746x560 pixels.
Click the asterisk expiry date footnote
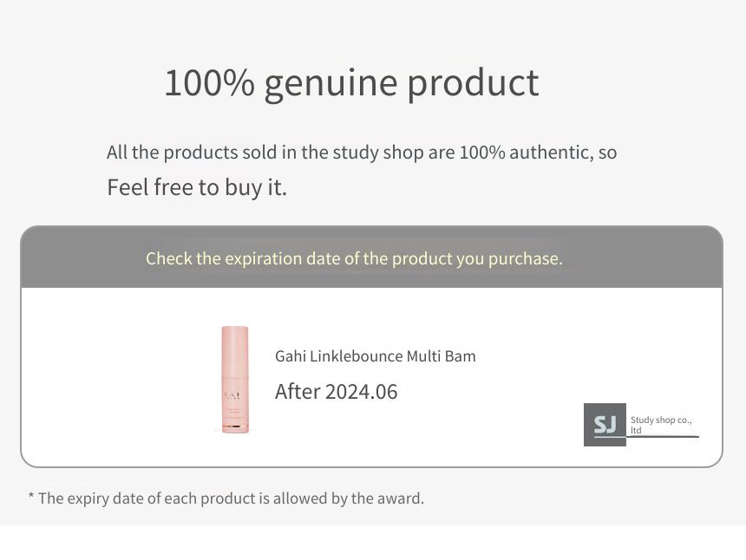pyautogui.click(x=226, y=498)
